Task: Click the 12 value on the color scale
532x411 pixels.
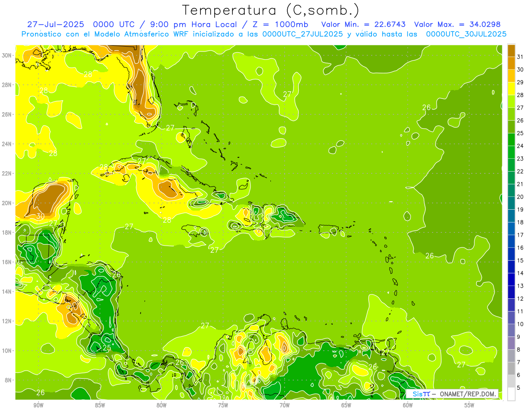Action: (520, 299)
